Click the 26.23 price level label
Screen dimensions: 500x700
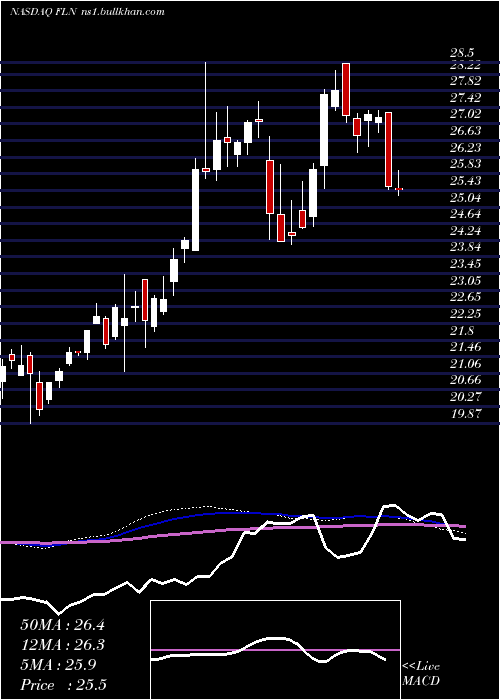[x=467, y=148]
